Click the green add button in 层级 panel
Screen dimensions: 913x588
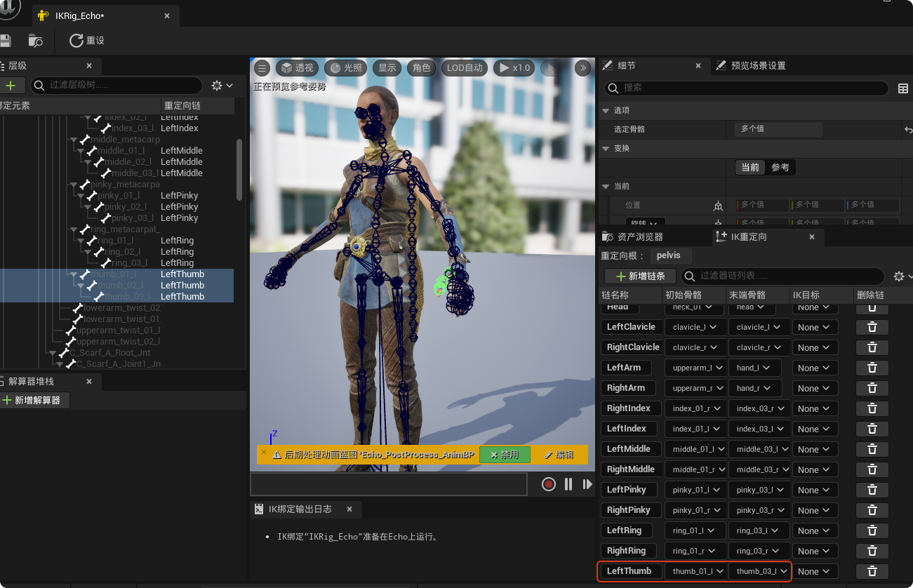click(x=11, y=86)
